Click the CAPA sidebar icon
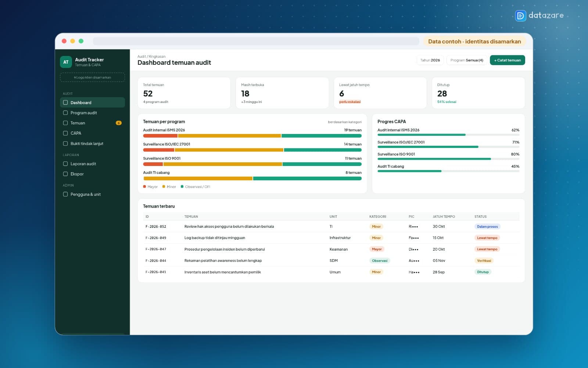 pos(65,133)
